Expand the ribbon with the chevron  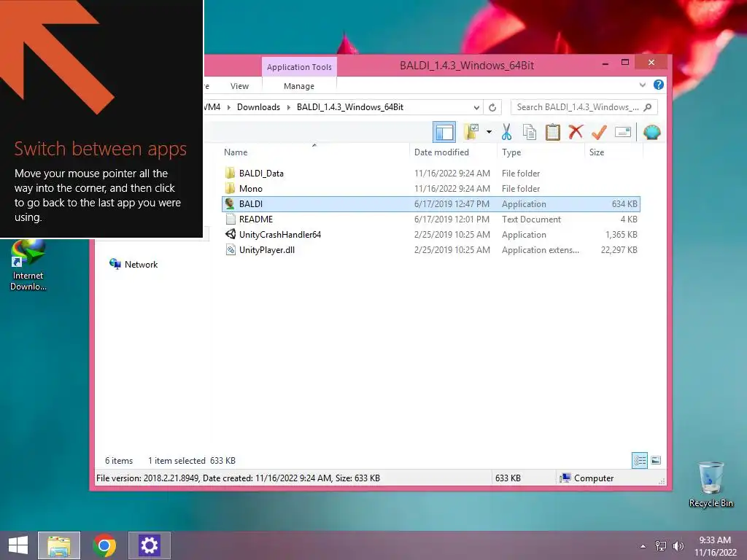coord(642,85)
